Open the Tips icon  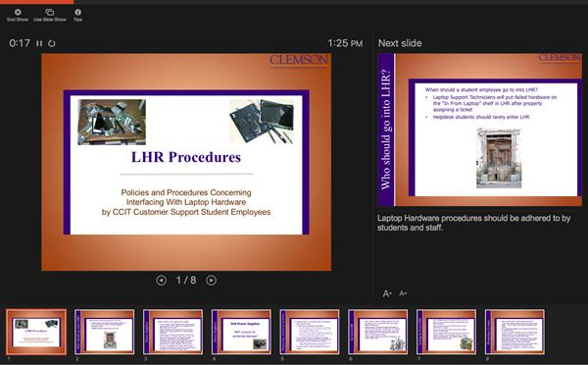[77, 13]
